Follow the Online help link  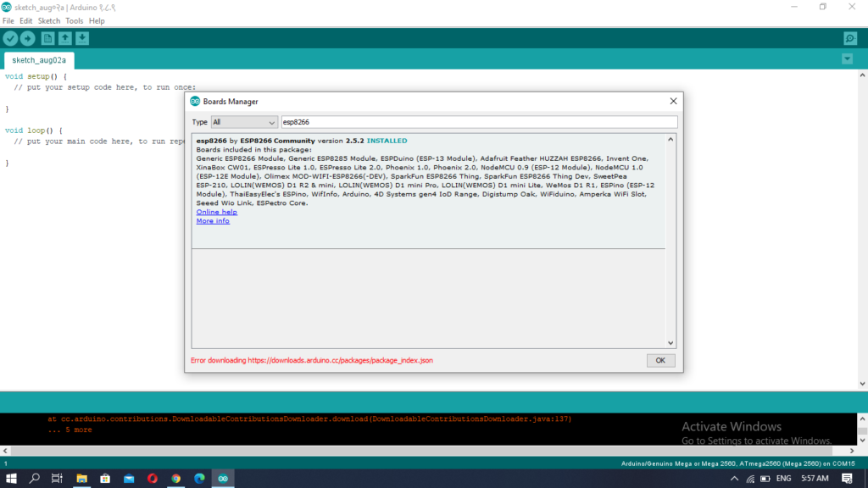(216, 212)
